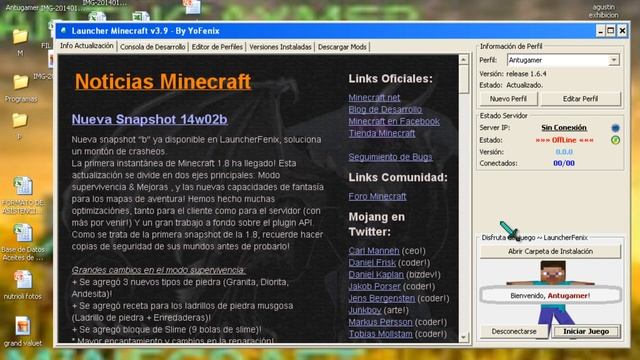Select the FORMATO DE ASISTENCI... spreadsheet desktop icon
The image size is (640, 360).
[x=23, y=195]
